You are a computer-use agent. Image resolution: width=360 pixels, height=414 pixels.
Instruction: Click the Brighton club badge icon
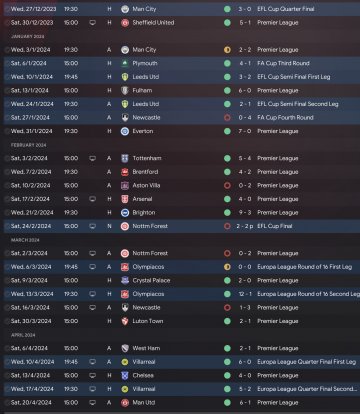pos(125,213)
